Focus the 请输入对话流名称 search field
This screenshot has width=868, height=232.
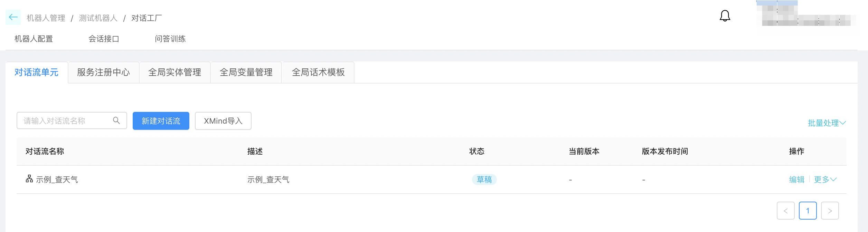point(72,120)
